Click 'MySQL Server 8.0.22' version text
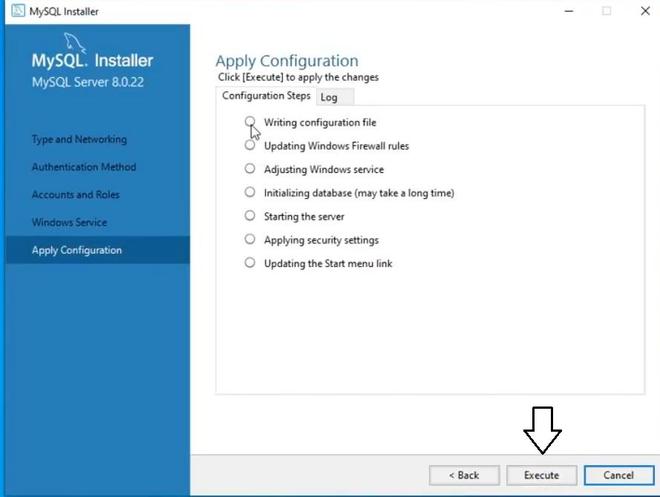The width and height of the screenshot is (660, 497). coord(88,82)
